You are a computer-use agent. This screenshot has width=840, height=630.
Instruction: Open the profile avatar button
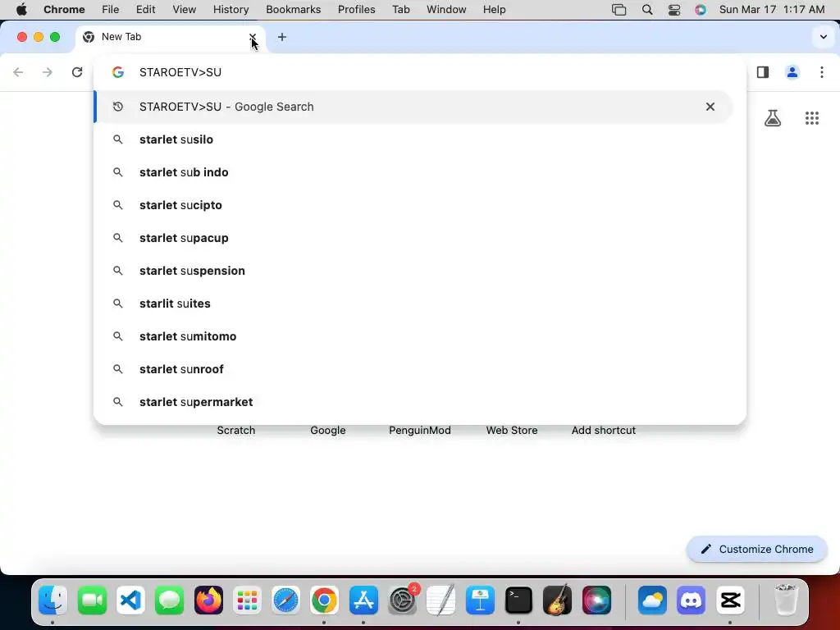[x=792, y=72]
